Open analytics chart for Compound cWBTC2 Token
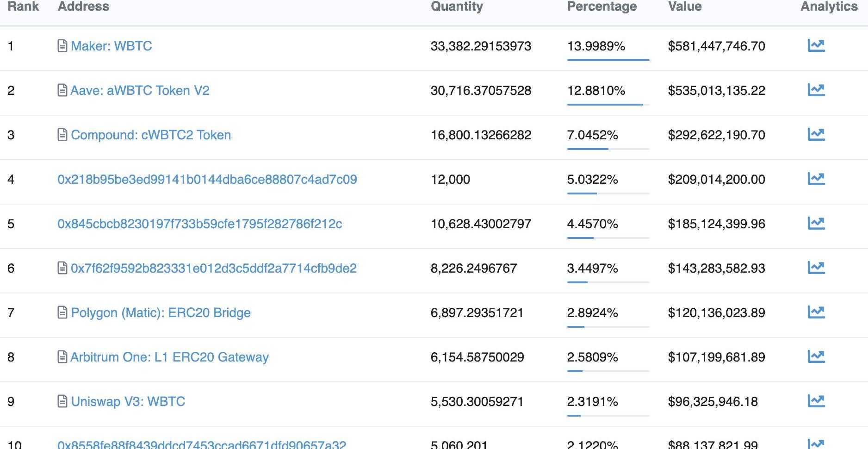The image size is (868, 449). pyautogui.click(x=816, y=134)
